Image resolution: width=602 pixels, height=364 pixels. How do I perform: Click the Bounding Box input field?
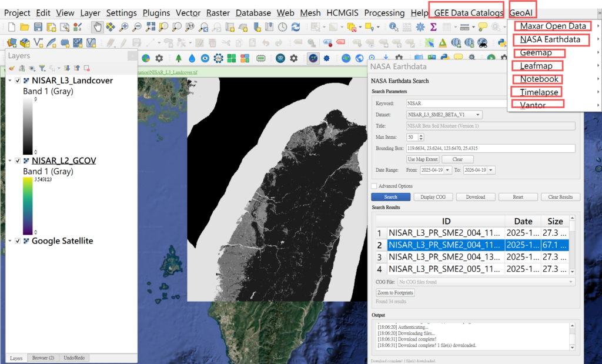click(x=490, y=148)
